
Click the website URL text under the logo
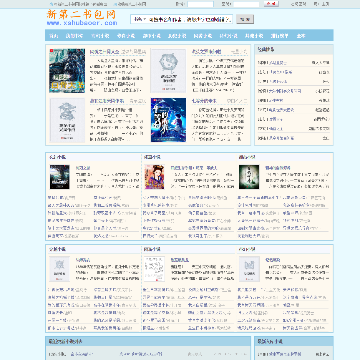pos(82,23)
